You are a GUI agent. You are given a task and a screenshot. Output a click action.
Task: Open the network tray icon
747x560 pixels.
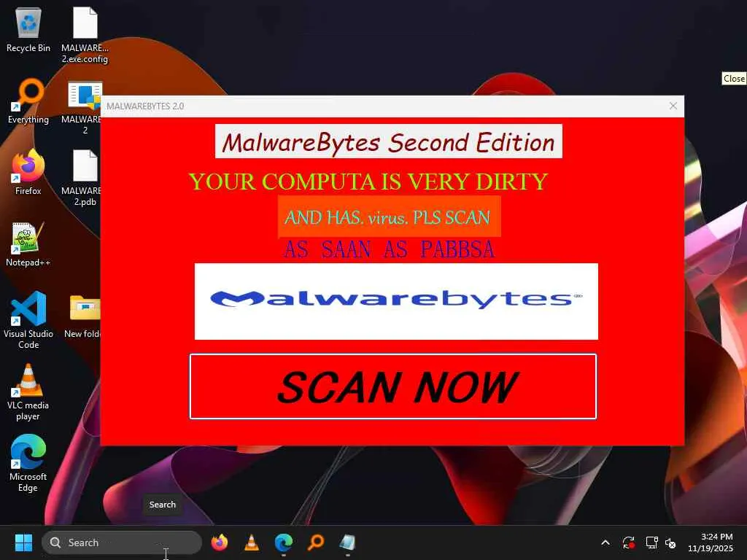tap(651, 542)
